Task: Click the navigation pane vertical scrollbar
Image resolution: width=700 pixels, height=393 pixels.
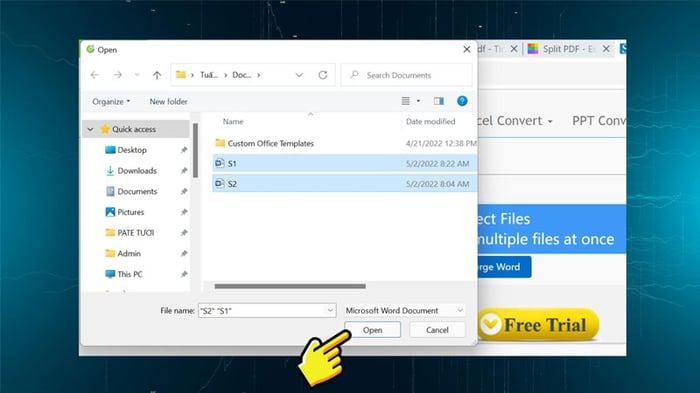Action: click(x=195, y=151)
